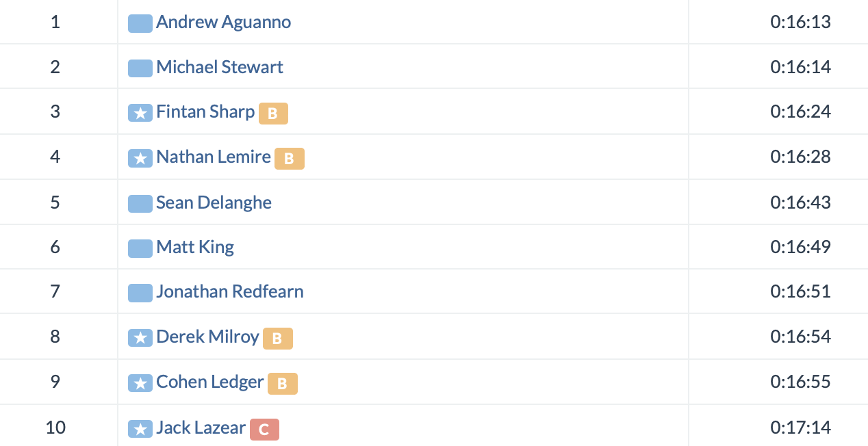Click star icon next to Derek Milroy
This screenshot has width=868, height=446.
[140, 337]
